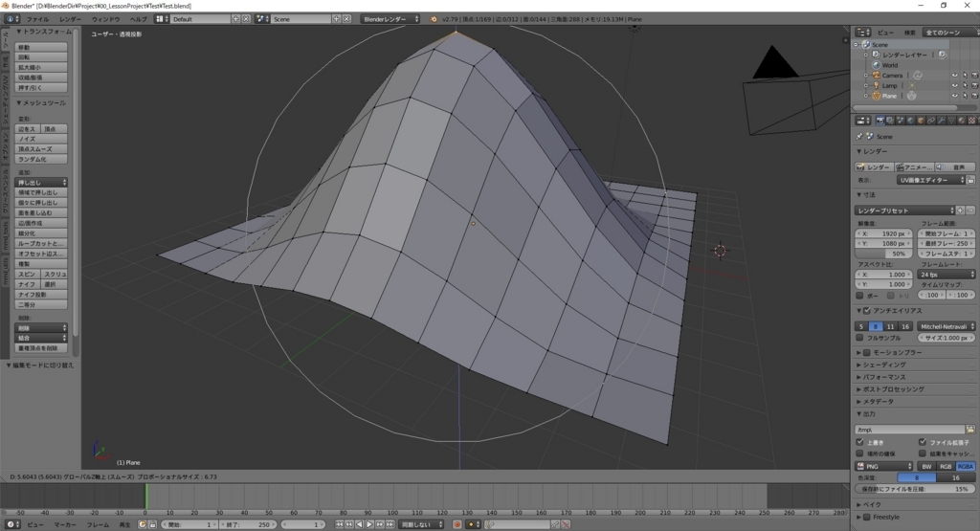The image size is (980, 531).
Task: Toggle Plane renderability camera icon
Action: (x=974, y=96)
